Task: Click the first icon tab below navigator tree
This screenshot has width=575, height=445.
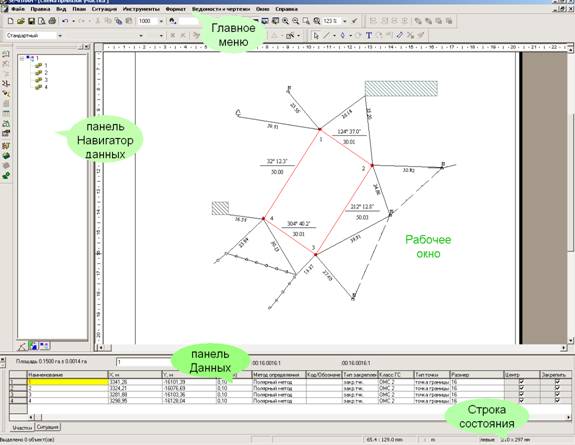Action: pos(22,346)
